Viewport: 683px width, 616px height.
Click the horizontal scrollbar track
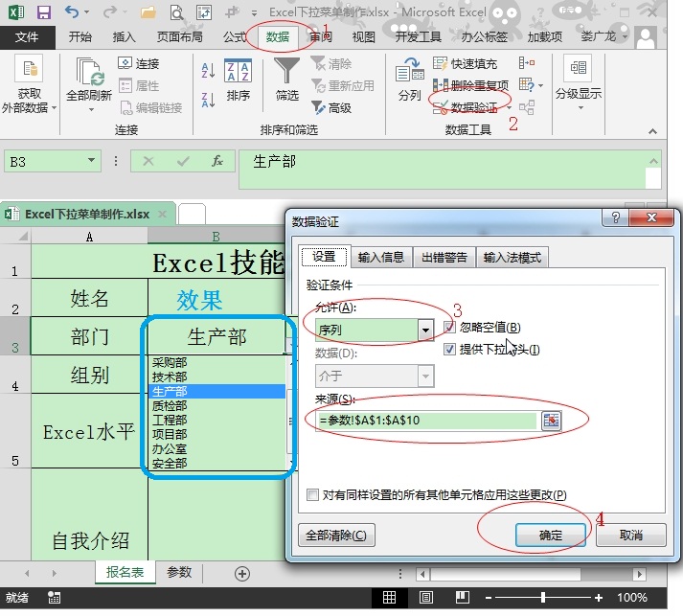[x=530, y=574]
